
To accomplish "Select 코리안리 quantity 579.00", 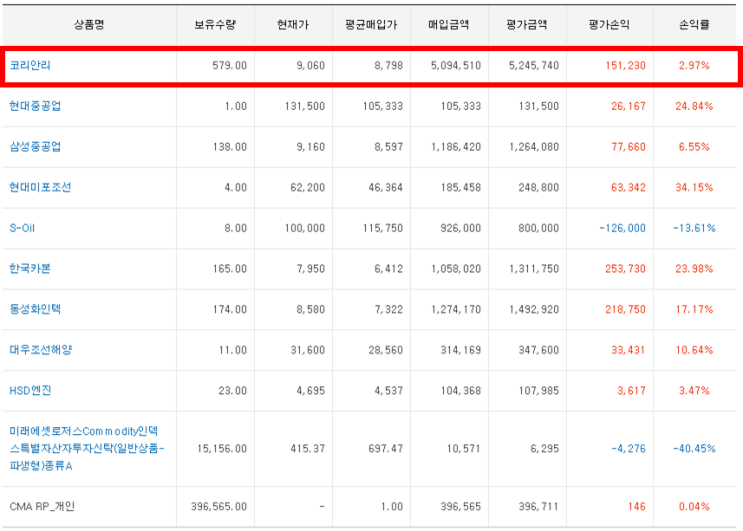I will click(x=229, y=66).
